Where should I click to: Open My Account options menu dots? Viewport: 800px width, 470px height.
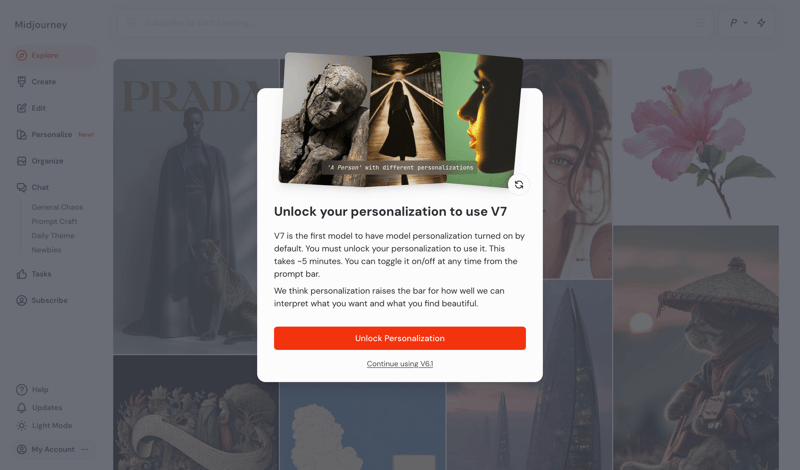[85, 449]
